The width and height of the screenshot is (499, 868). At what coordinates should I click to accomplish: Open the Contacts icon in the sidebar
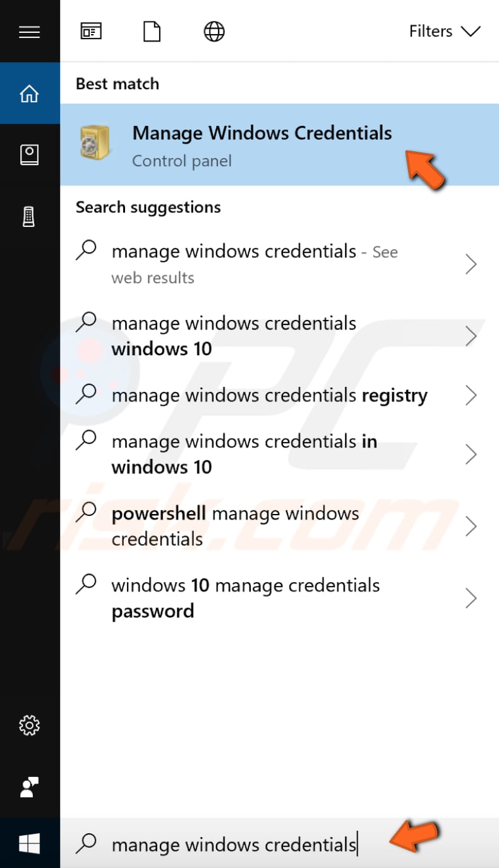29,154
